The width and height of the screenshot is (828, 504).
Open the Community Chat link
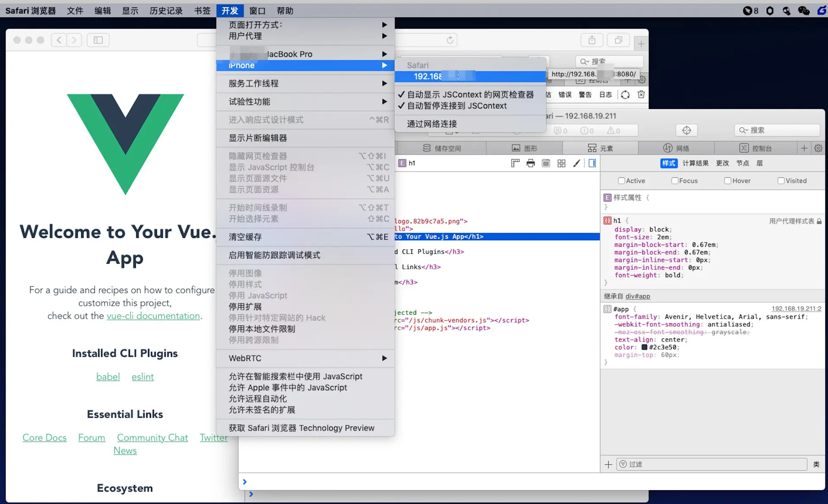(152, 438)
